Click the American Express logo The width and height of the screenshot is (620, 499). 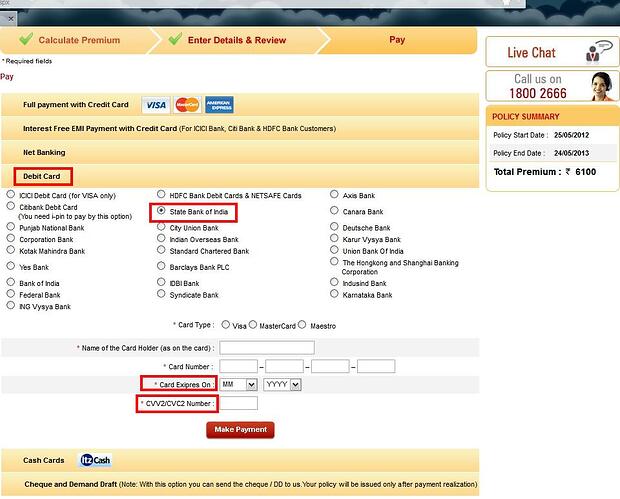pyautogui.click(x=219, y=105)
